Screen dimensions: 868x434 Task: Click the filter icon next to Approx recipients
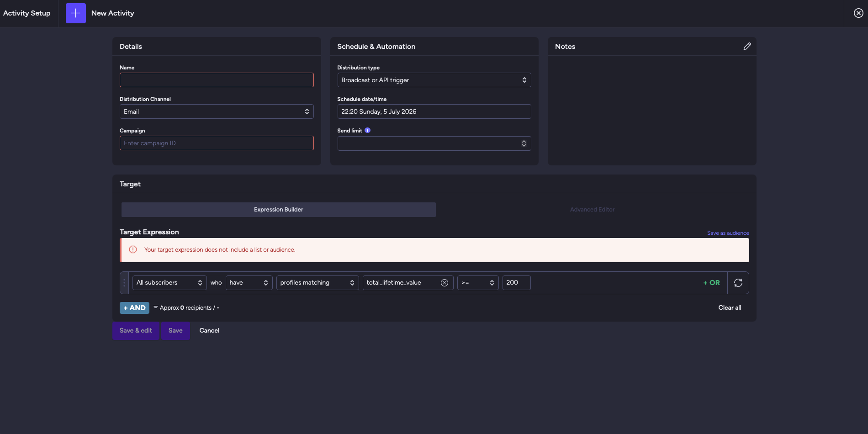(156, 307)
